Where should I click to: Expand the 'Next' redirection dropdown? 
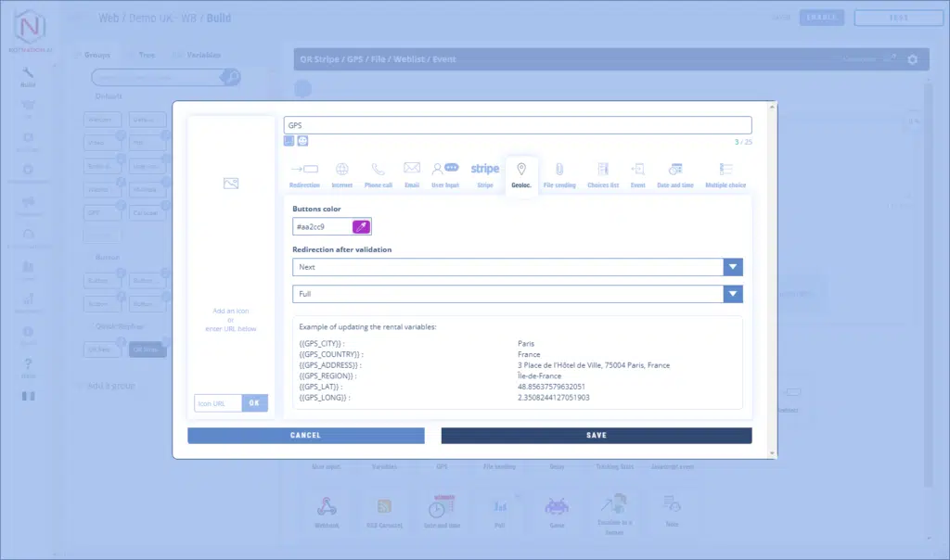(733, 267)
